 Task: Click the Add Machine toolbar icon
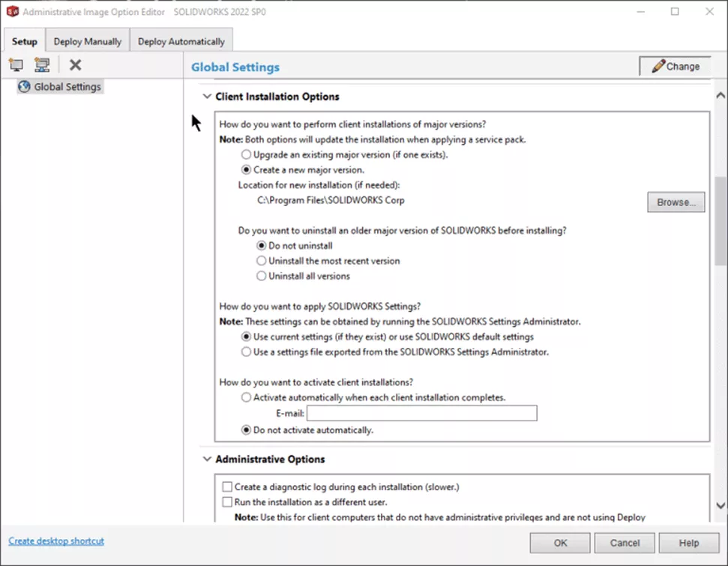[x=16, y=65]
